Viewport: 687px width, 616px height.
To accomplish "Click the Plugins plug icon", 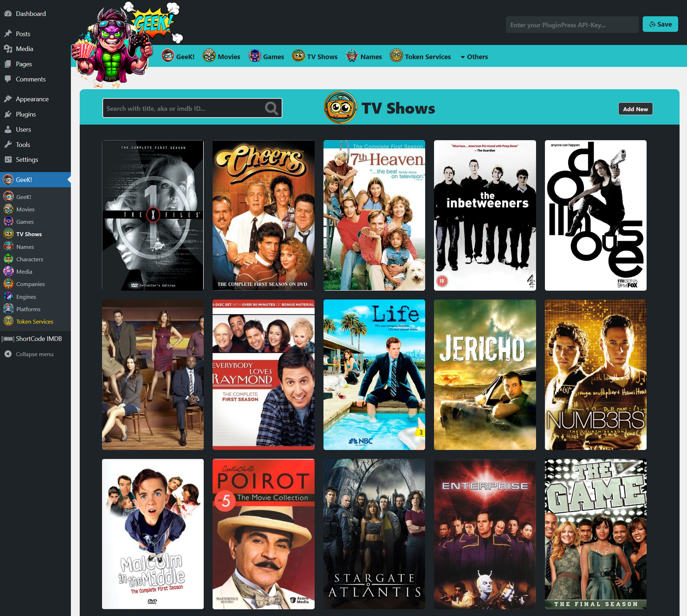I will coord(8,114).
